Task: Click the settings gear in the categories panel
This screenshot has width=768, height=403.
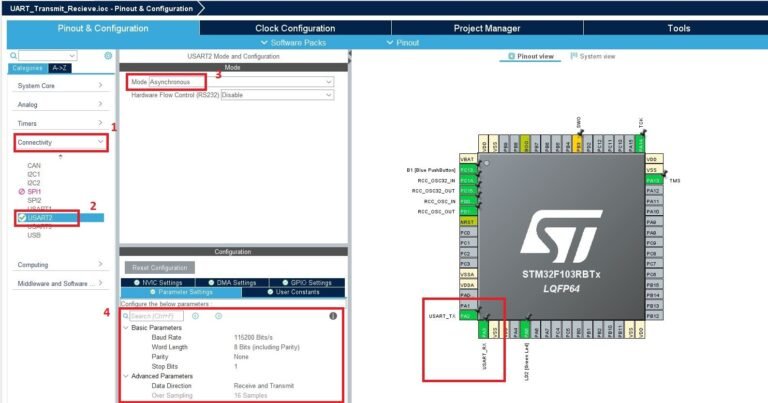Action: click(108, 56)
